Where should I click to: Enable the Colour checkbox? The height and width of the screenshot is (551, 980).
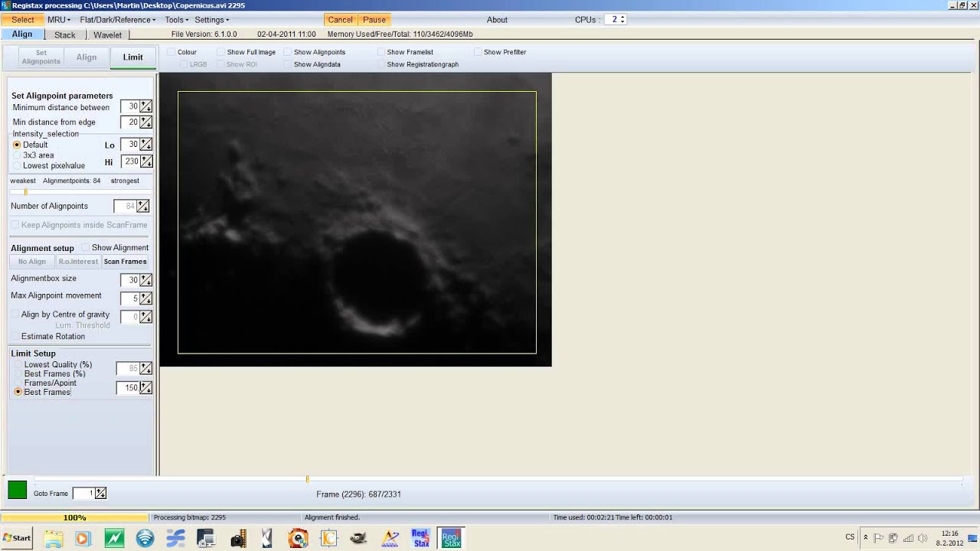click(x=171, y=52)
